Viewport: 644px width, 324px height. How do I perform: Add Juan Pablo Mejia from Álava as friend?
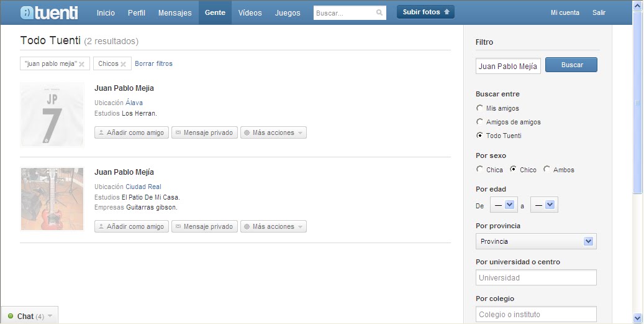(132, 132)
